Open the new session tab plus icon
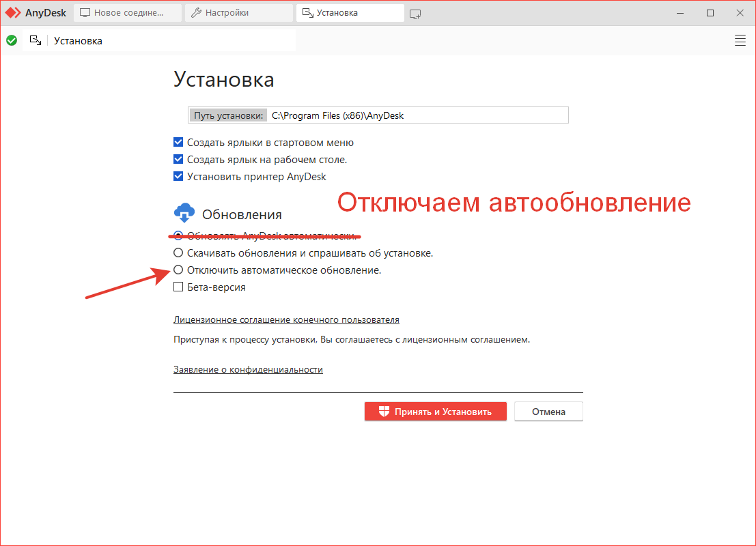 tap(415, 14)
